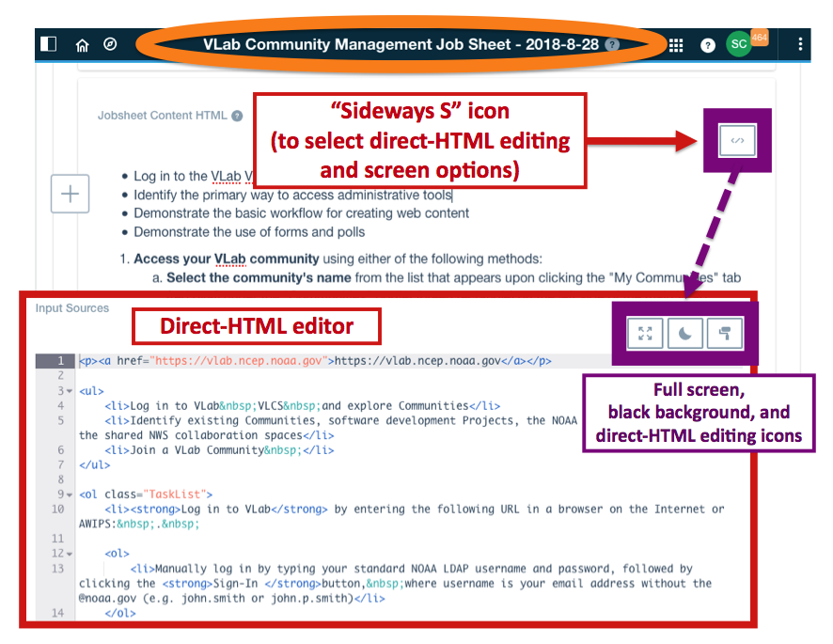Image resolution: width=833 pixels, height=644 pixels.
Task: Collapse the ul block at line 3
Action: 70,391
